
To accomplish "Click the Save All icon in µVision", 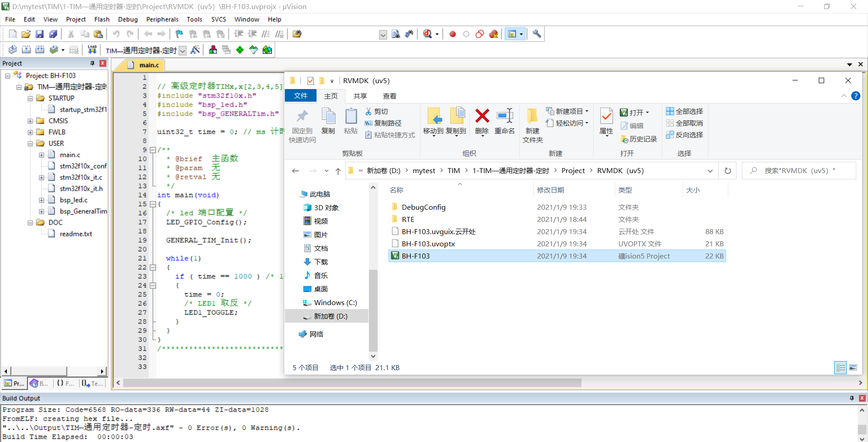I will pos(53,34).
